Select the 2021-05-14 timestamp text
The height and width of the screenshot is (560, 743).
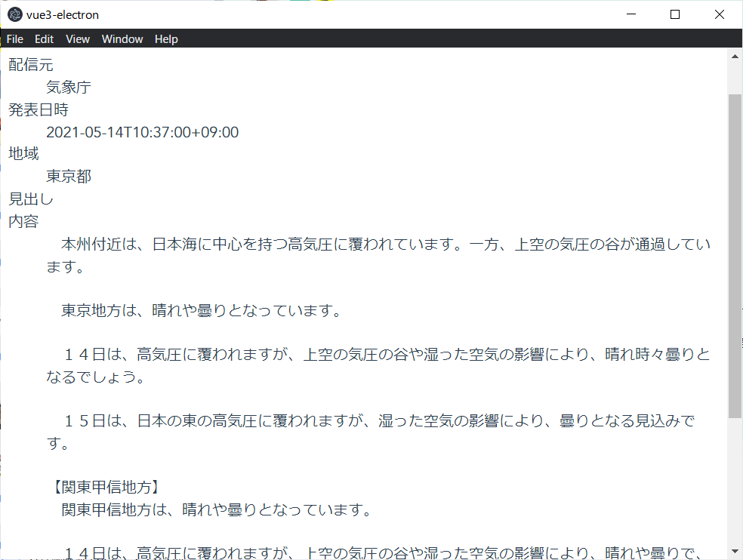[142, 132]
